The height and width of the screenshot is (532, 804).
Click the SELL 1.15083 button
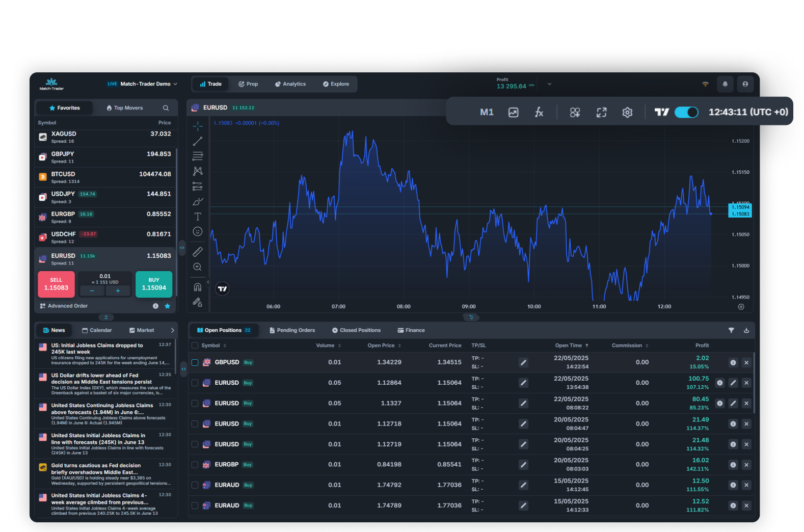(x=56, y=284)
